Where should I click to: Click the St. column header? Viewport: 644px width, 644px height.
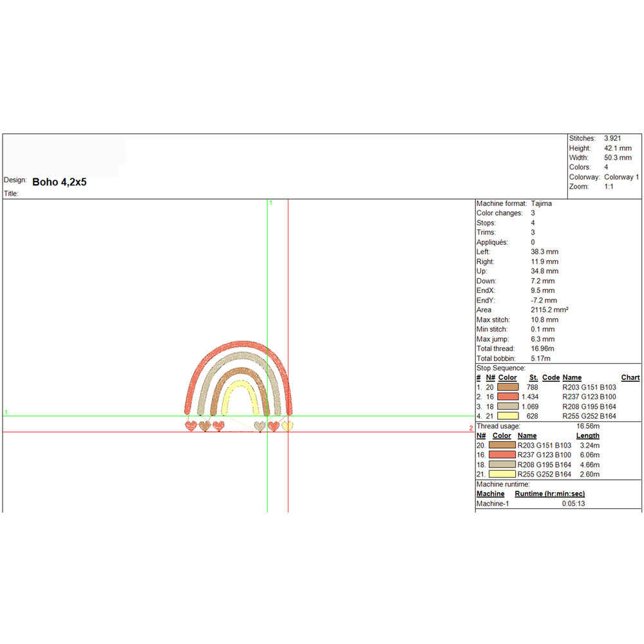(x=533, y=377)
